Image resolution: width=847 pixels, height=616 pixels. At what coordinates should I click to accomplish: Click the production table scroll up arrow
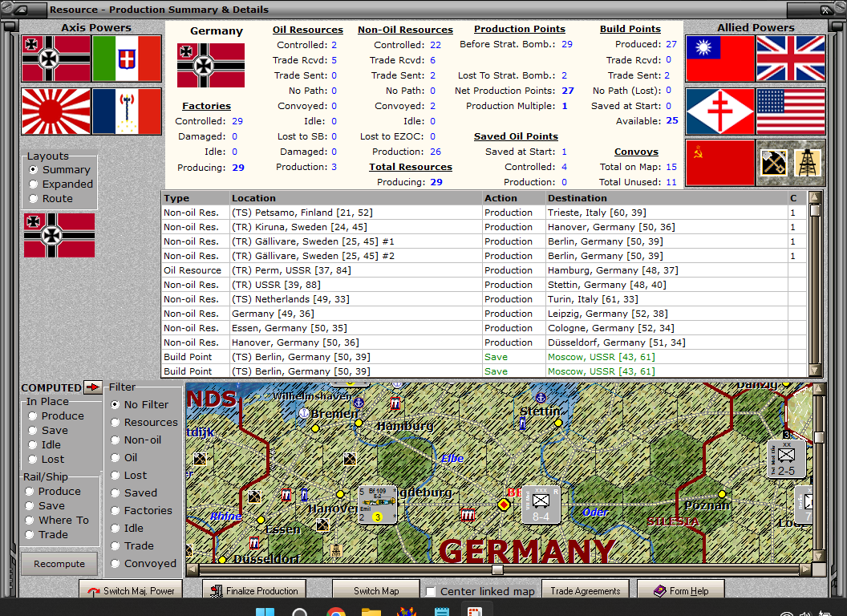(815, 197)
